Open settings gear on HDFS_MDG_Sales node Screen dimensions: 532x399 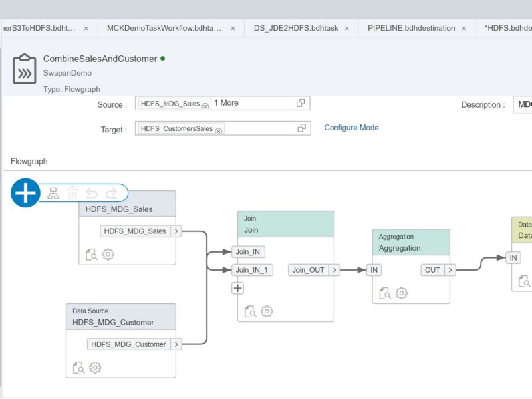point(108,254)
